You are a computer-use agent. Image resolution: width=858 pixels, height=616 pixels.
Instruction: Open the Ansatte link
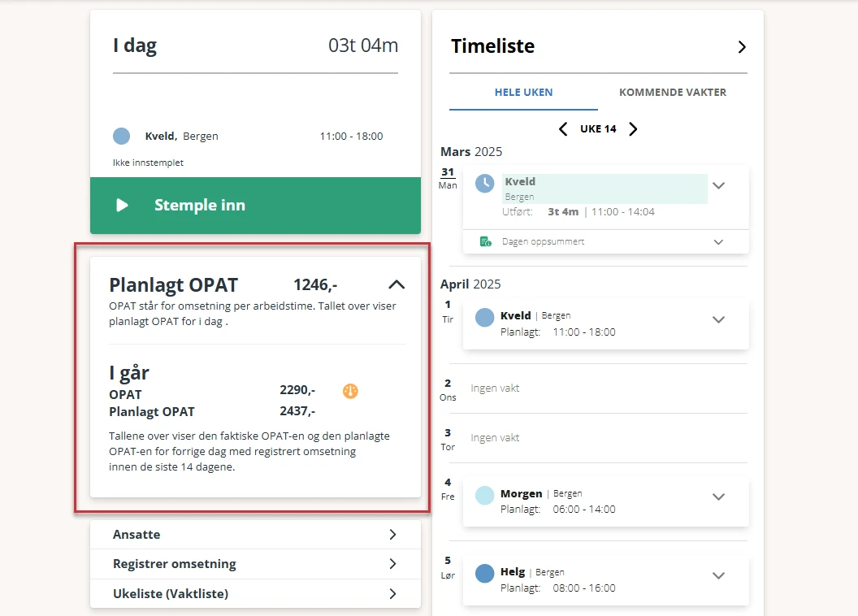pos(256,535)
